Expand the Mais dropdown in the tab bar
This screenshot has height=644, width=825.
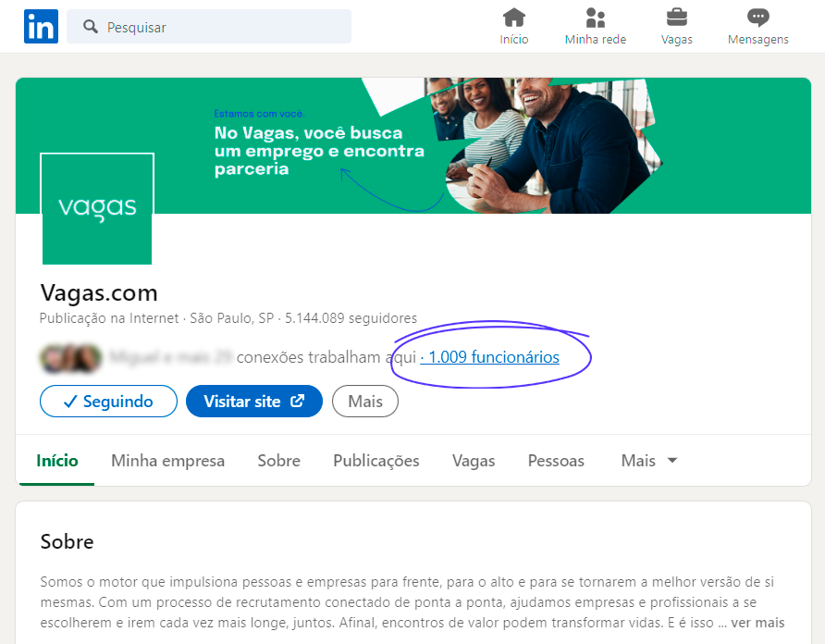coord(648,461)
